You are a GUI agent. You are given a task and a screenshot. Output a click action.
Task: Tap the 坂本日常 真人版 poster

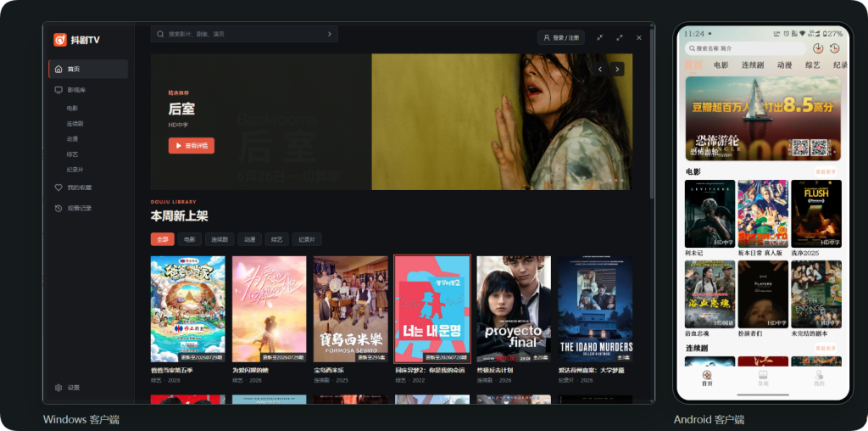[763, 214]
